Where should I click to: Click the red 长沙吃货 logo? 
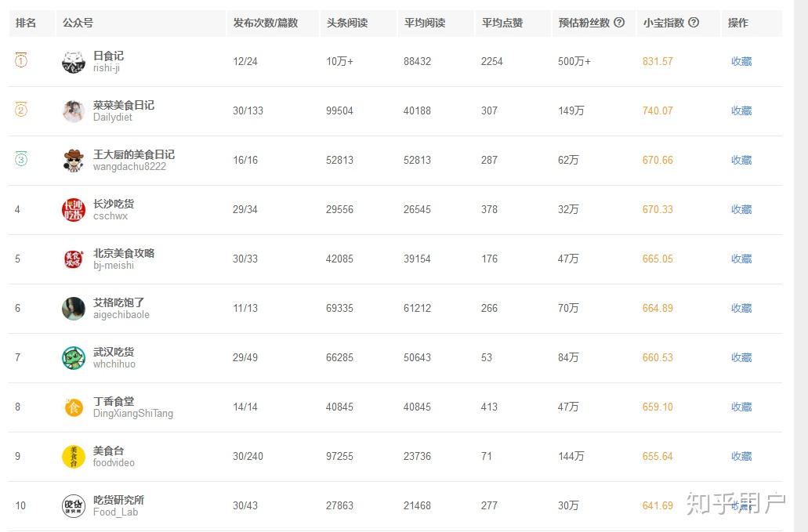(74, 210)
